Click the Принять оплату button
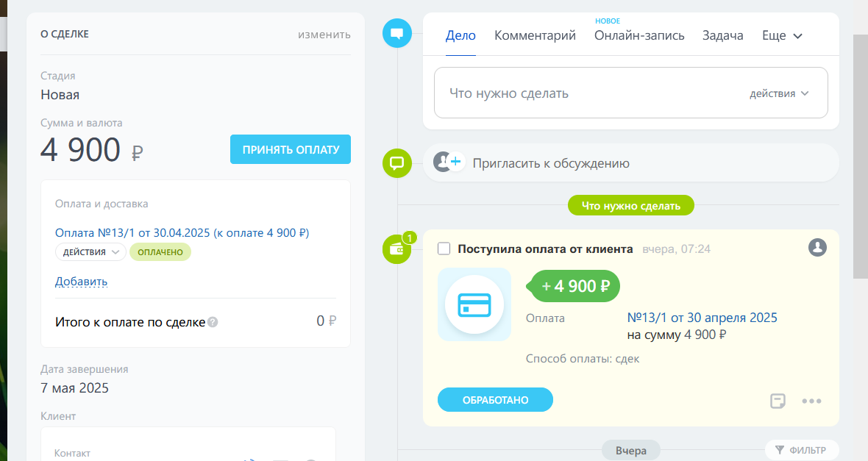Viewport: 868px width, 461px height. click(x=291, y=149)
